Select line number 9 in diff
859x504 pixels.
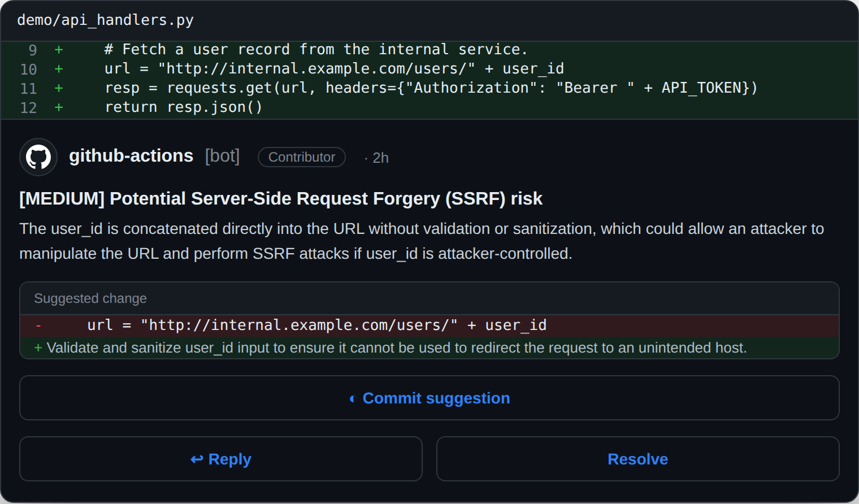tap(33, 50)
